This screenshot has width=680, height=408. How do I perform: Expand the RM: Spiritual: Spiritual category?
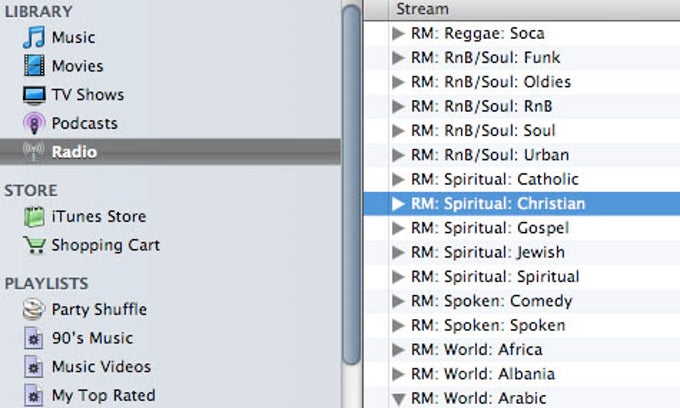pyautogui.click(x=398, y=277)
